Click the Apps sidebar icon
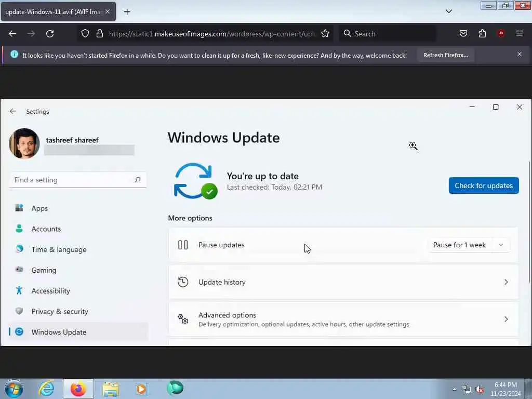The image size is (532, 399). 19,208
